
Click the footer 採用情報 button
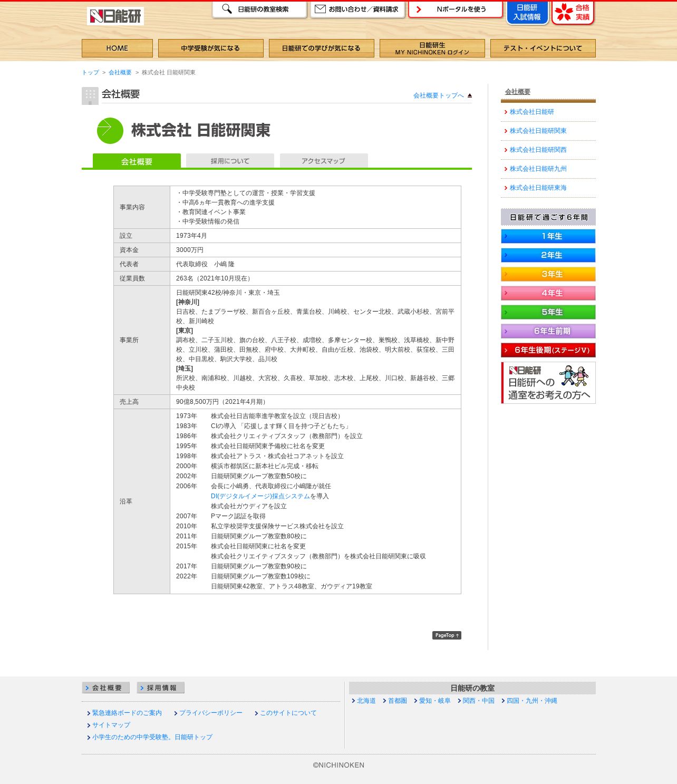click(x=161, y=688)
